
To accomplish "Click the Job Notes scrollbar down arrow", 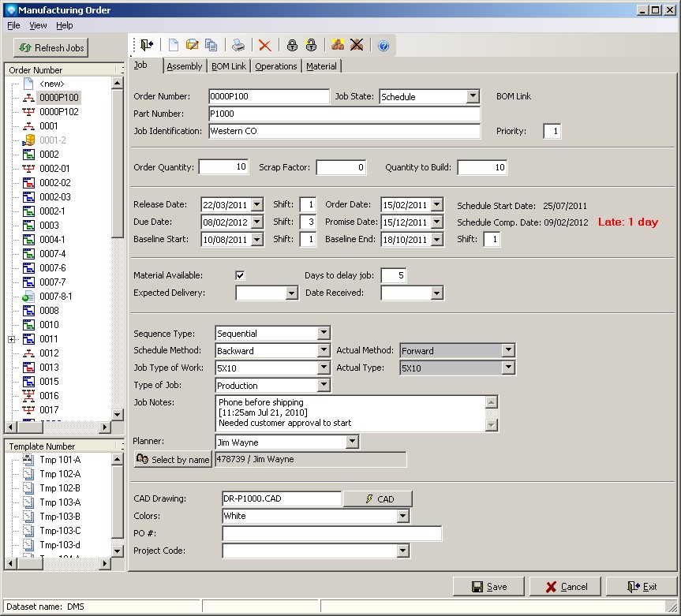I will 492,425.
